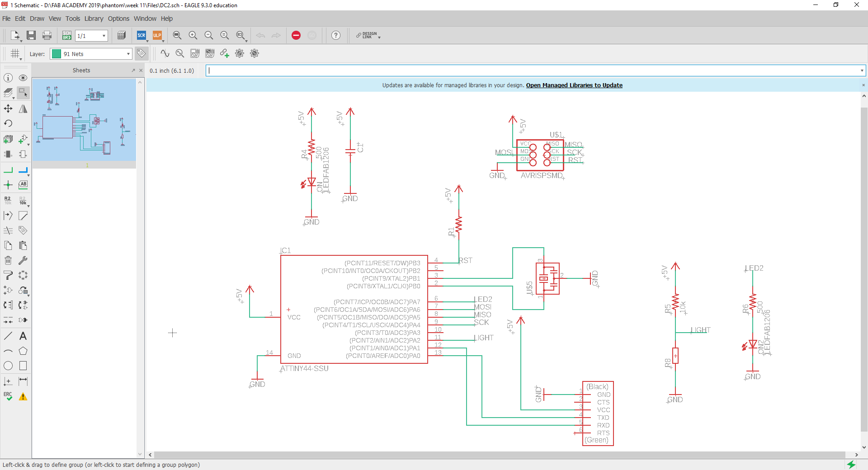Image resolution: width=868 pixels, height=470 pixels.
Task: Select the Text tool
Action: point(23,336)
